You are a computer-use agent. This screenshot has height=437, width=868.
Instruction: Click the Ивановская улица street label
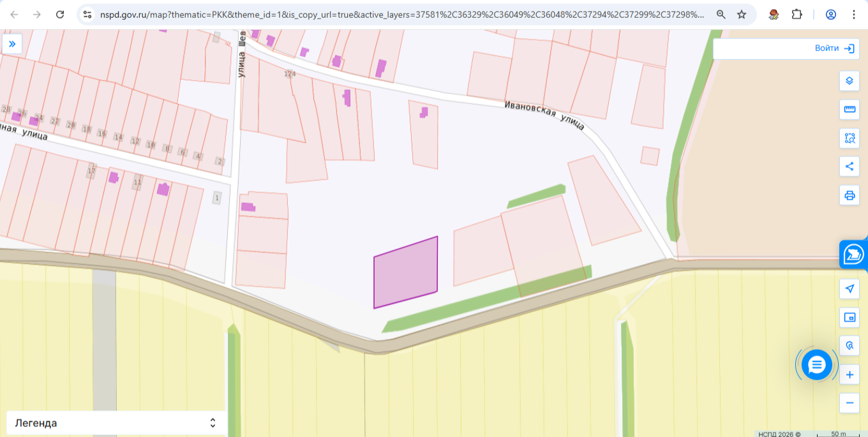(x=544, y=115)
